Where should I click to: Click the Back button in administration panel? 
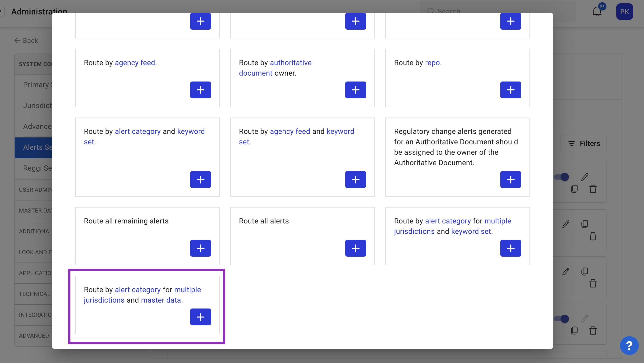25,40
